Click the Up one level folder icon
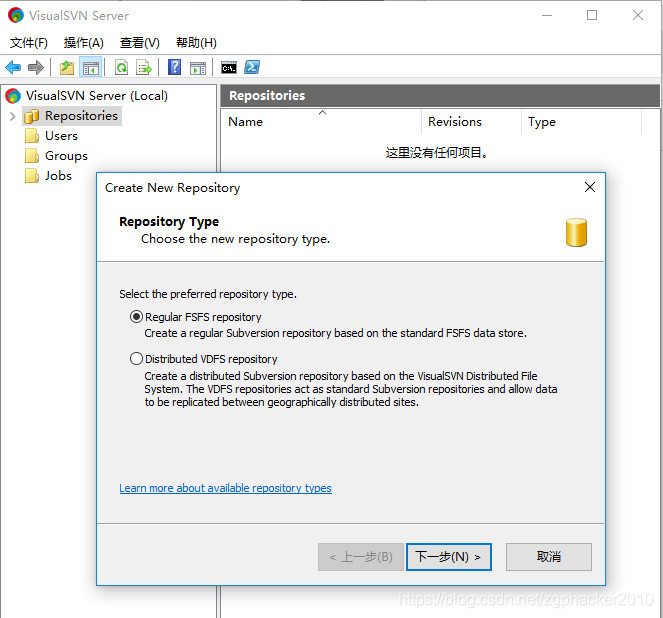Image resolution: width=663 pixels, height=618 pixels. (67, 67)
